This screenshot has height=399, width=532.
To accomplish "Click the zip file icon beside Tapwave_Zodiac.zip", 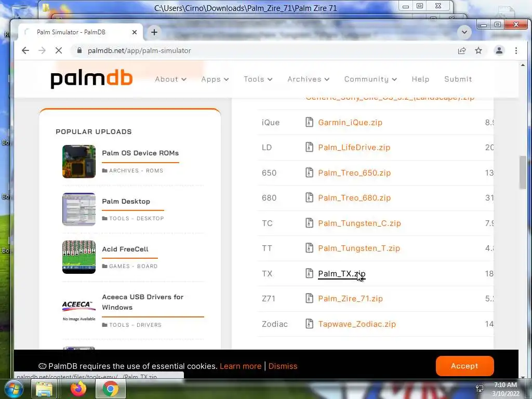I will pyautogui.click(x=309, y=324).
